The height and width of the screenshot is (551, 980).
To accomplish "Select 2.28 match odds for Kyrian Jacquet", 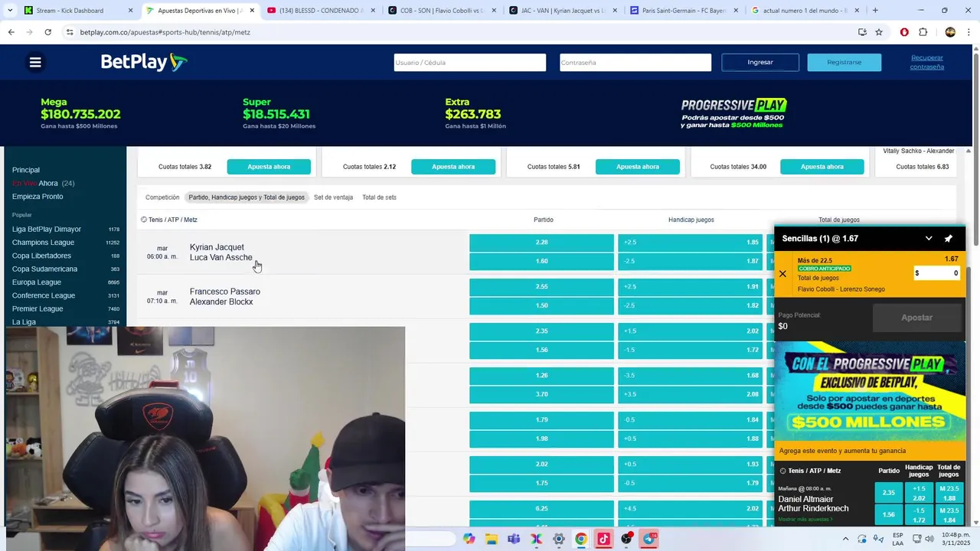I will [541, 243].
